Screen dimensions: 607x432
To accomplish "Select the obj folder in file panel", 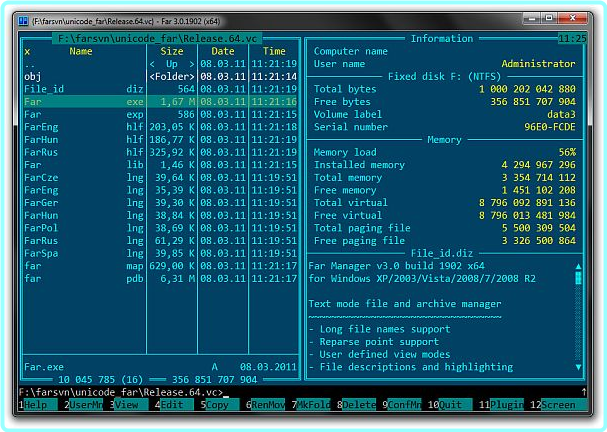I will coord(33,75).
